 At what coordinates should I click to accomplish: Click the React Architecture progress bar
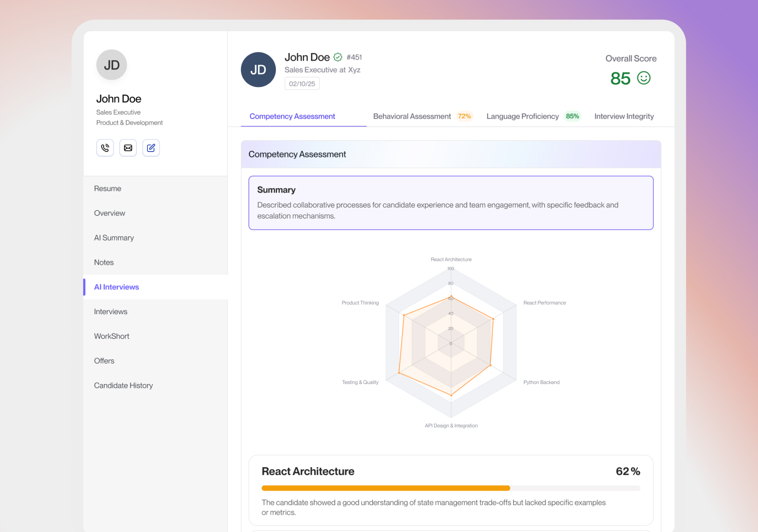coord(451,488)
